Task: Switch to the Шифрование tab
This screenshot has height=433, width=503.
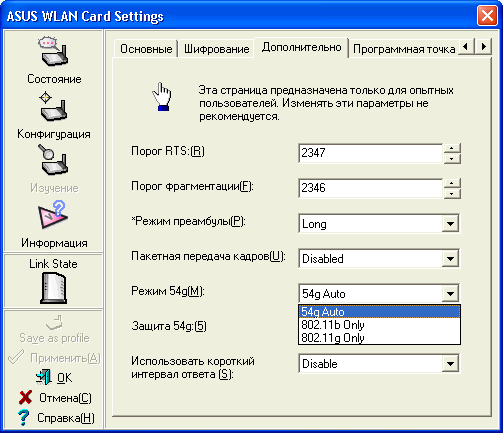Action: coord(216,49)
